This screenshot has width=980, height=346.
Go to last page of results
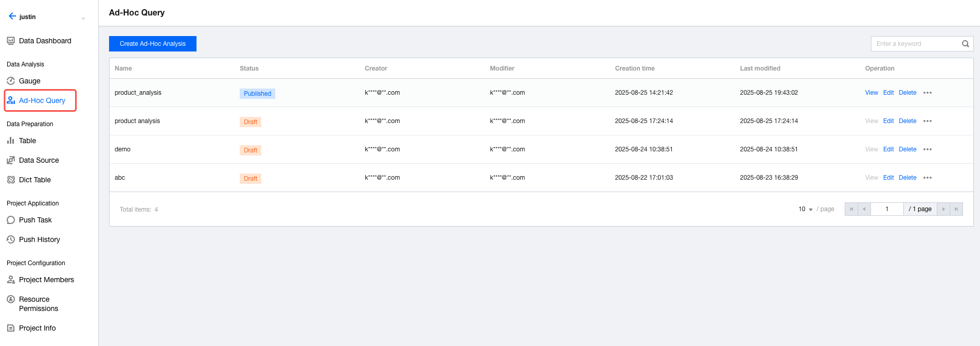956,209
